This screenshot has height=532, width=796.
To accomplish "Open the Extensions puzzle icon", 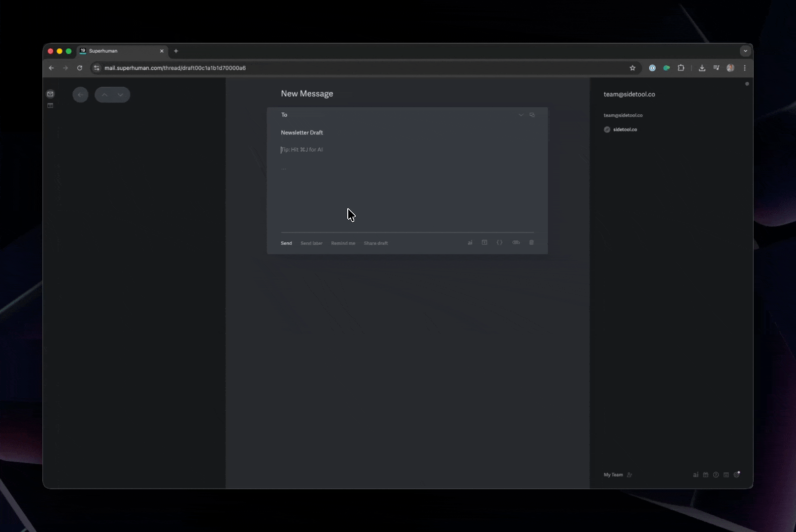I will 681,68.
